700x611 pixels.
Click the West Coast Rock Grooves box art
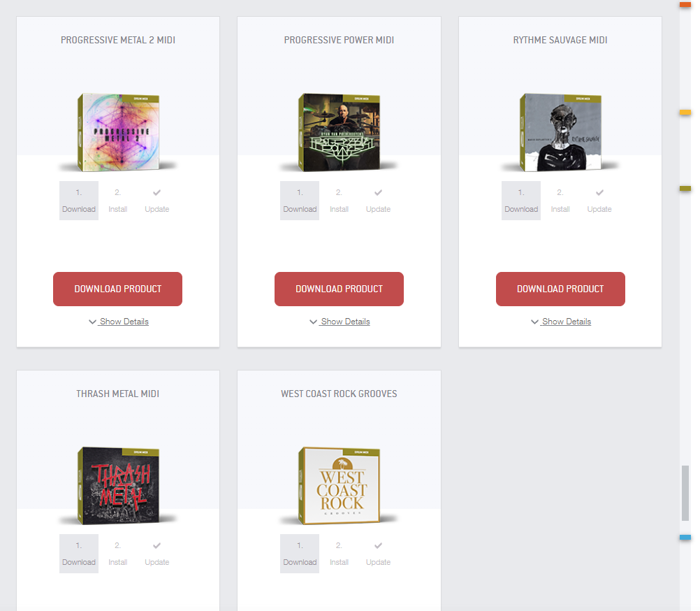point(340,485)
